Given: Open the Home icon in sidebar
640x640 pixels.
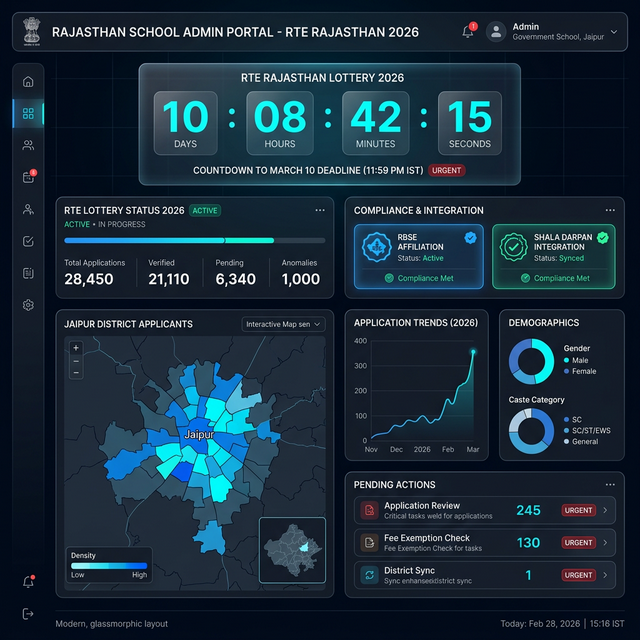Looking at the screenshot, I should pos(28,81).
